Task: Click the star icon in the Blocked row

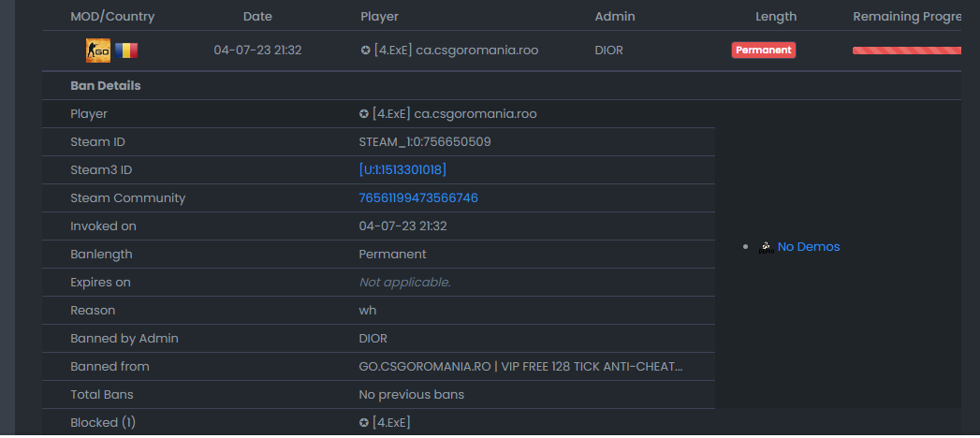Action: click(364, 423)
